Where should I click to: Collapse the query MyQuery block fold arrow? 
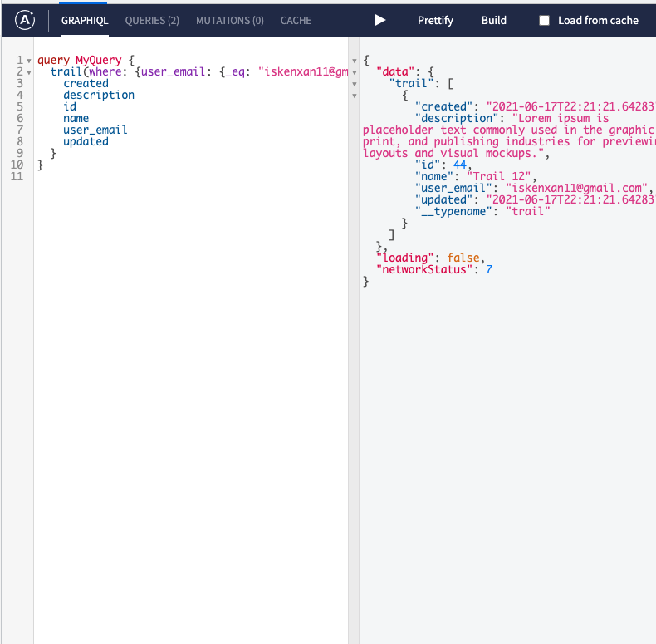click(x=30, y=61)
